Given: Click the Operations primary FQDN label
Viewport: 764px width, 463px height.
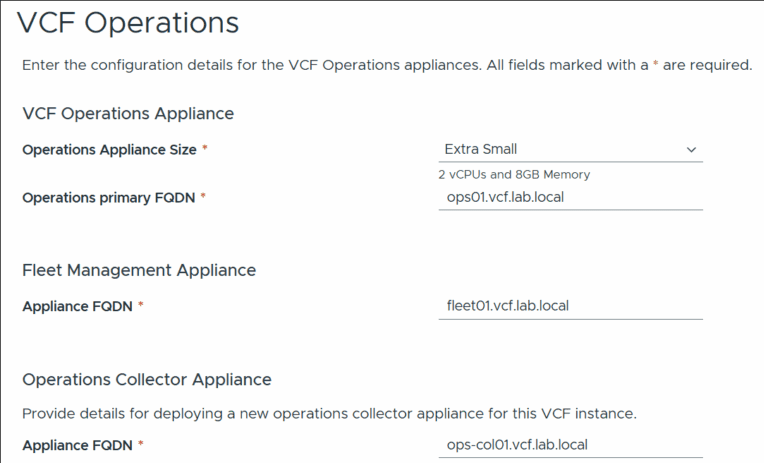Looking at the screenshot, I should pyautogui.click(x=108, y=197).
